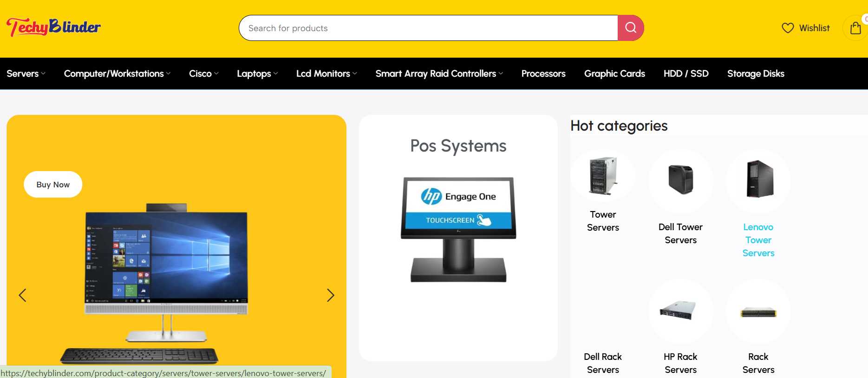The image size is (868, 378).
Task: Click the HP Engage One POS image
Action: (x=458, y=229)
